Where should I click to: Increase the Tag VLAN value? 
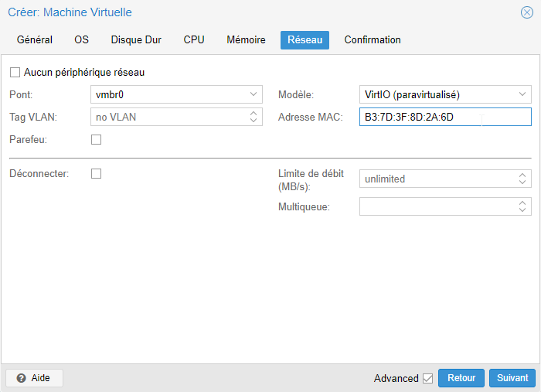(x=253, y=113)
